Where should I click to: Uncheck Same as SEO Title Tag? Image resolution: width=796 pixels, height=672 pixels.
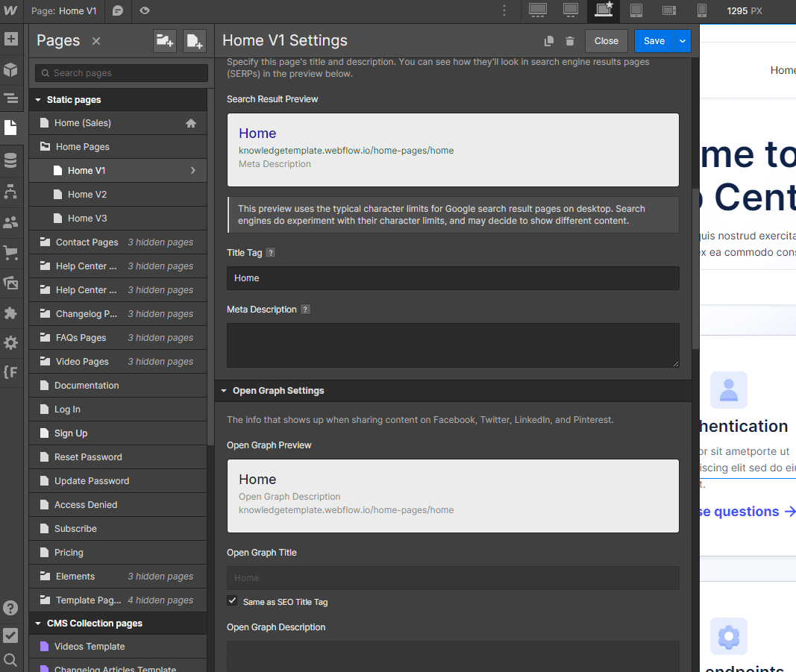coord(233,601)
